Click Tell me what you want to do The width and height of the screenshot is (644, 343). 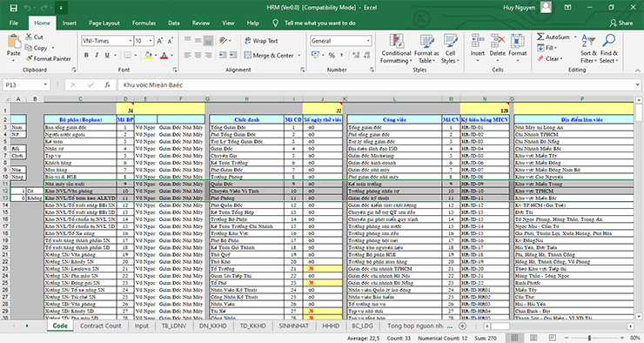[x=315, y=23]
